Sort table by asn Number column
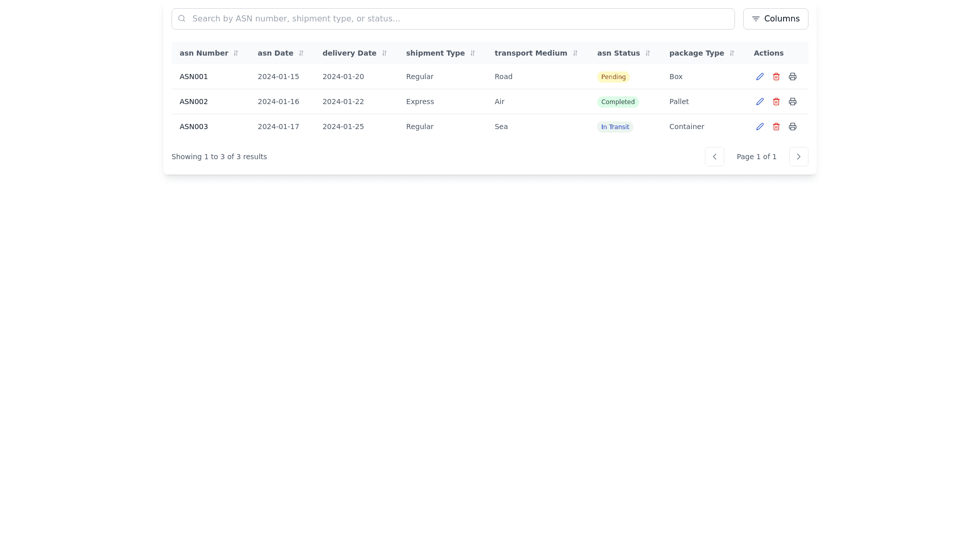 (235, 53)
